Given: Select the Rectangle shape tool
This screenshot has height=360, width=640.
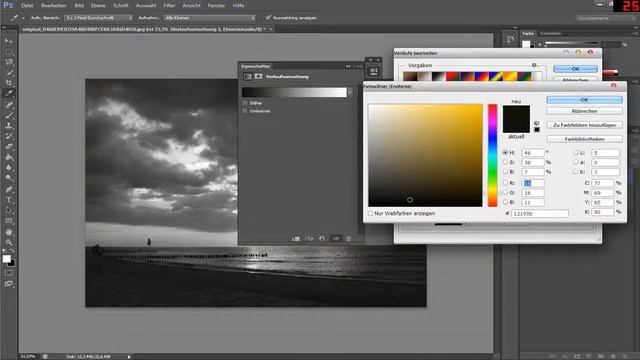Looking at the screenshot, I should tap(9, 221).
